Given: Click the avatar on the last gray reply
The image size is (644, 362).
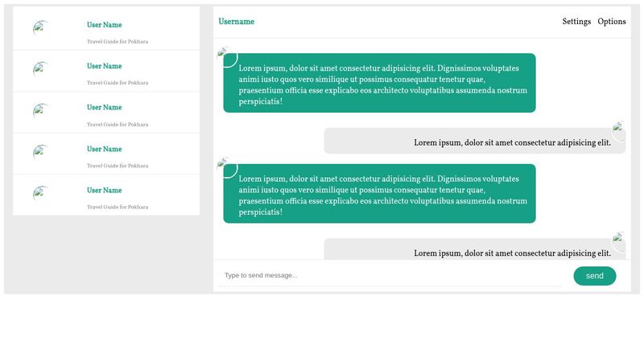Looking at the screenshot, I should 618,242.
